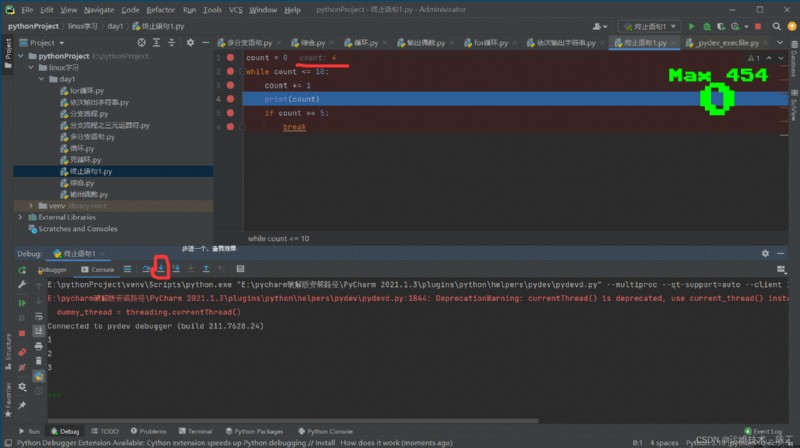Open Modify Run Configuration wrench icon

click(22, 285)
